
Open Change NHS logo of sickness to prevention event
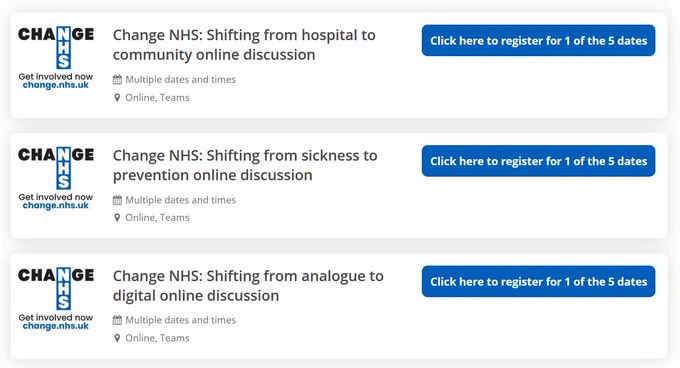[56, 178]
